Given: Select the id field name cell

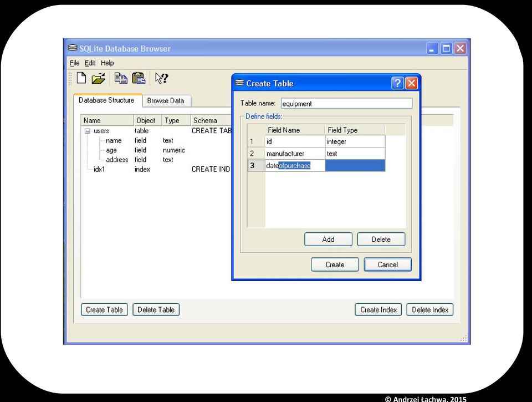Looking at the screenshot, I should [294, 141].
